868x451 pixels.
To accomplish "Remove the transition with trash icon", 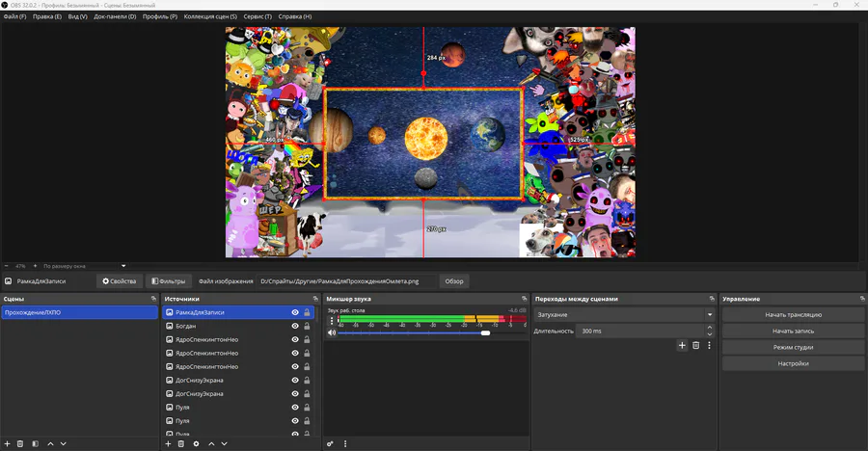I will click(695, 345).
